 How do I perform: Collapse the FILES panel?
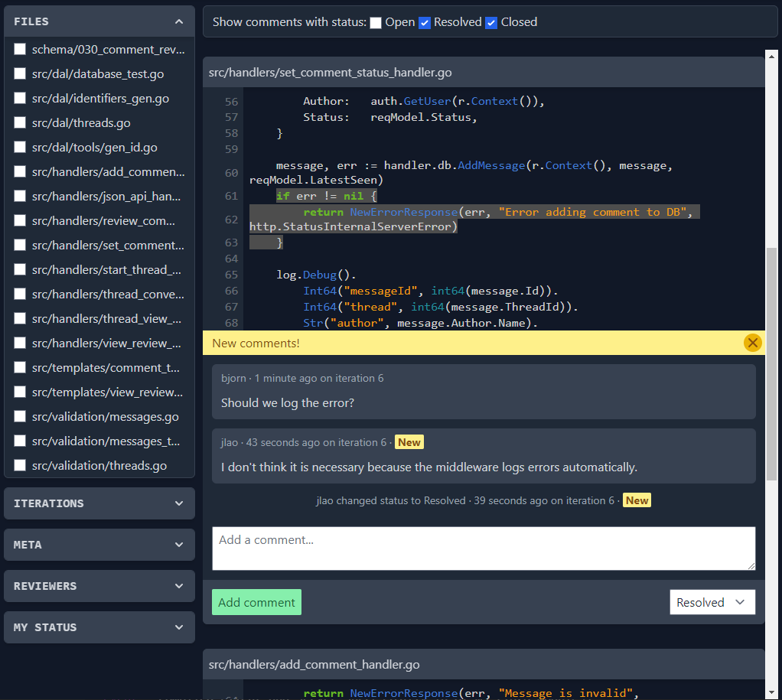(179, 21)
